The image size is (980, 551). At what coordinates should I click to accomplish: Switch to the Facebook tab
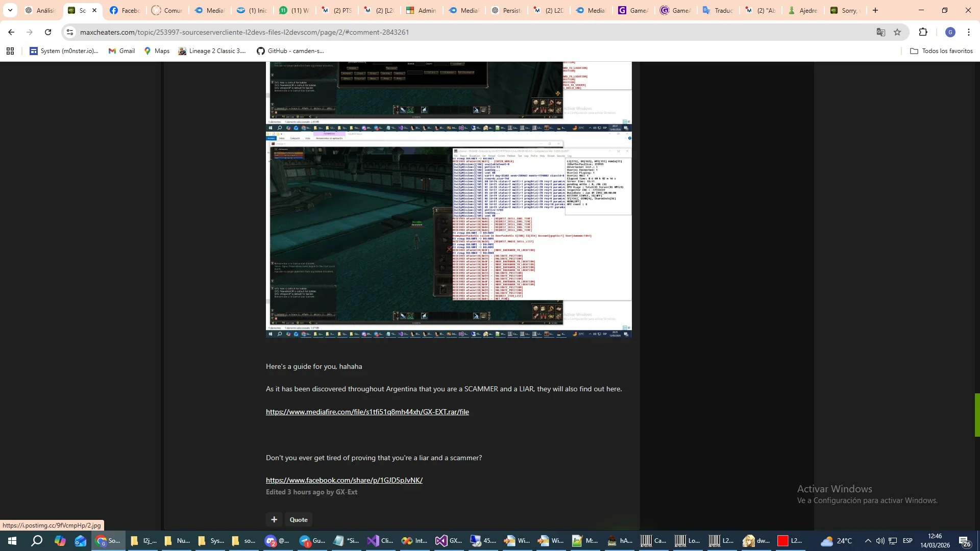tap(125, 10)
